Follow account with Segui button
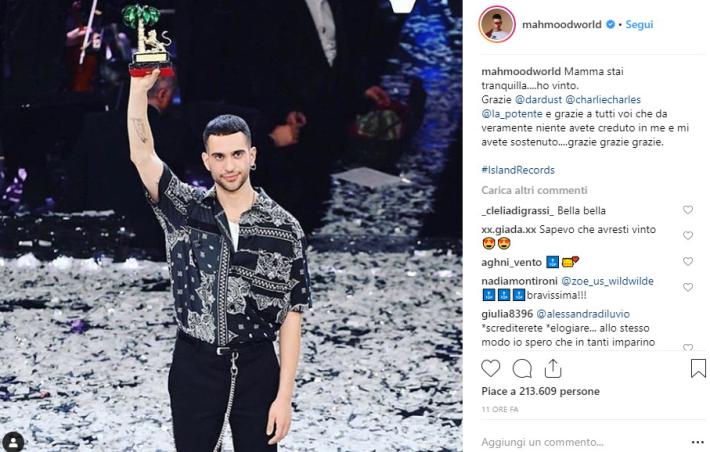 [639, 24]
